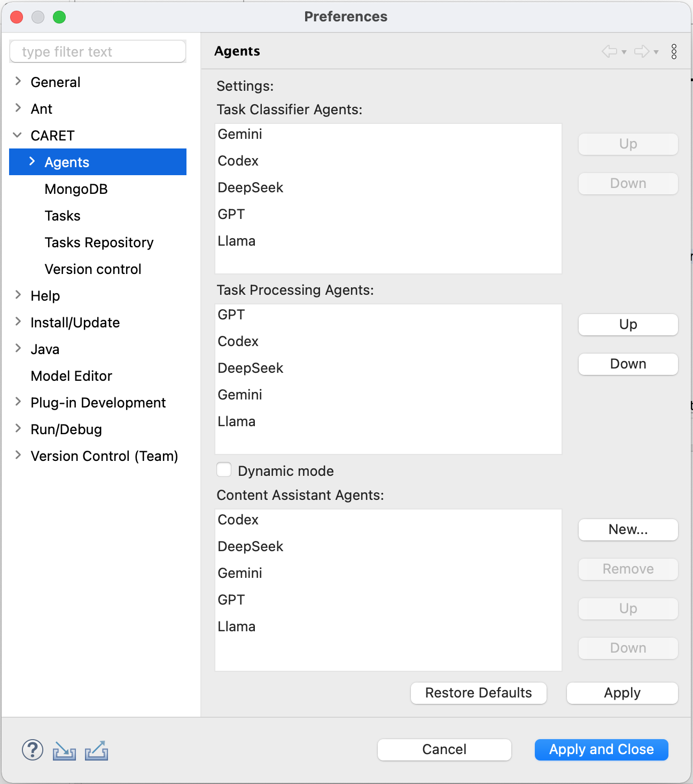
Task: Expand the General section
Action: [18, 82]
